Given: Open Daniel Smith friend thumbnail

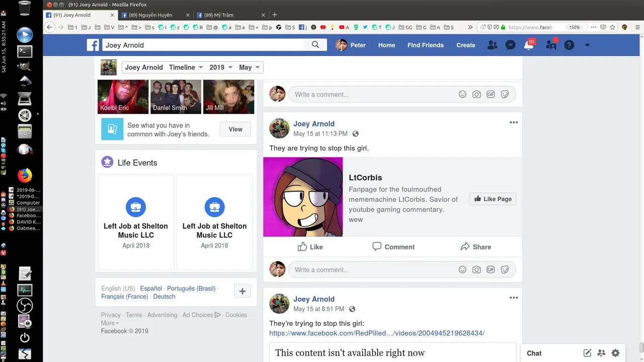Looking at the screenshot, I should point(176,97).
